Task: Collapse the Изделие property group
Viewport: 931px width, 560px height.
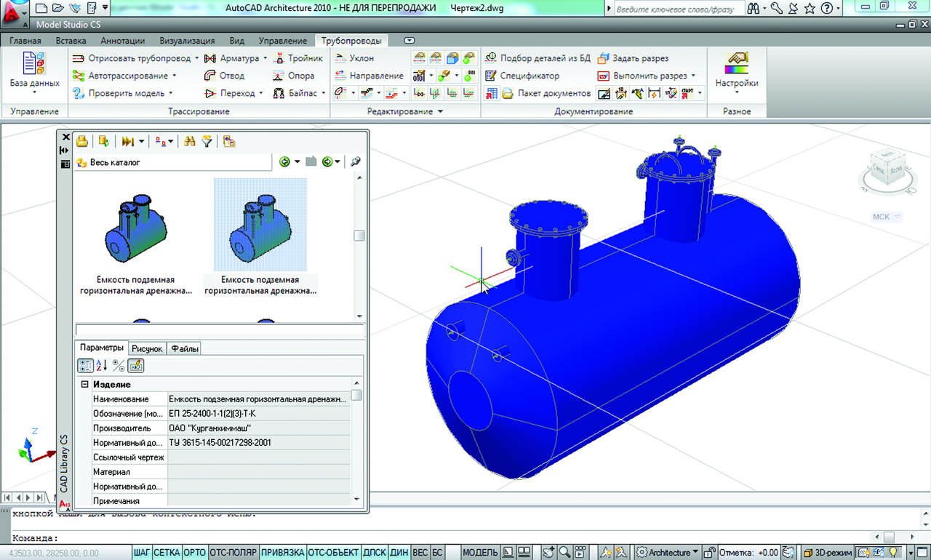Action: pos(84,384)
